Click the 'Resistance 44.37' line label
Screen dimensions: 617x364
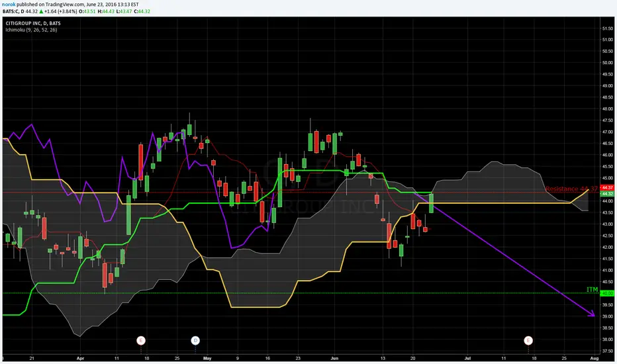point(571,189)
